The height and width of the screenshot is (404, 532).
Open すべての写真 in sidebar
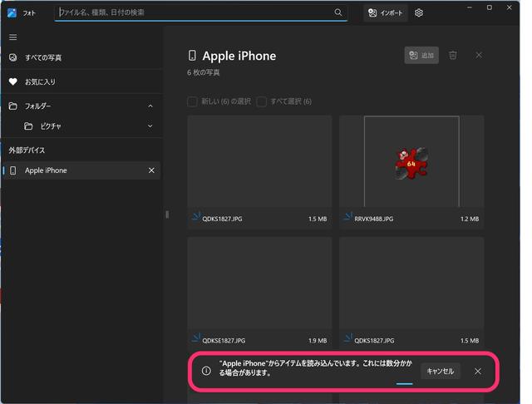point(43,58)
